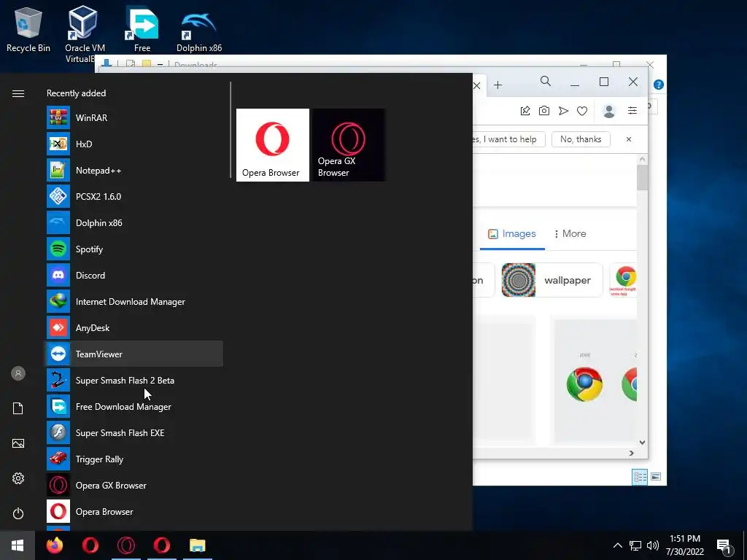Add page to bookmarks with heart icon

click(x=582, y=111)
